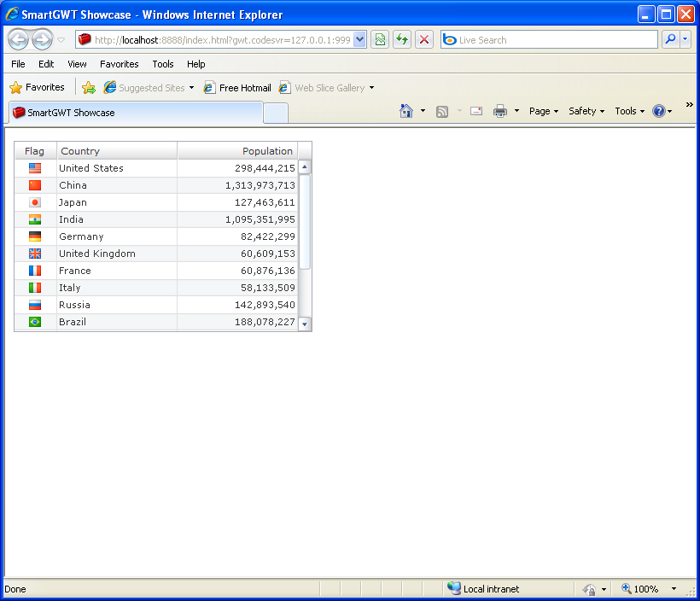Open the Web Slice Gallery link
Screen dimensions: 700x601
click(x=326, y=88)
